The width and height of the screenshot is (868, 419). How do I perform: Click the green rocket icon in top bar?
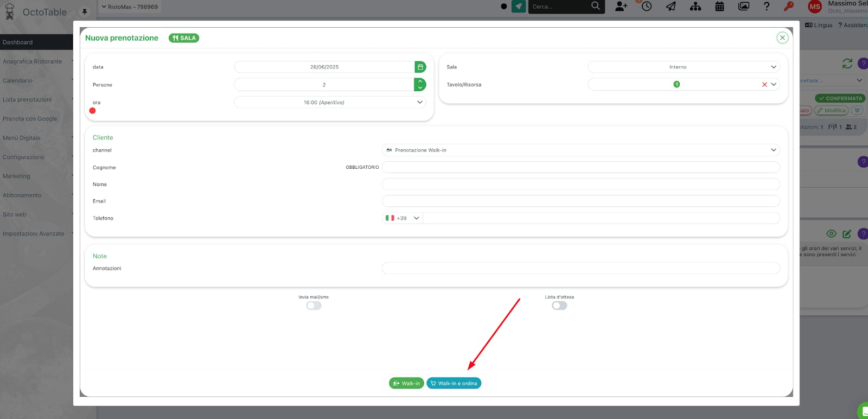coord(519,7)
